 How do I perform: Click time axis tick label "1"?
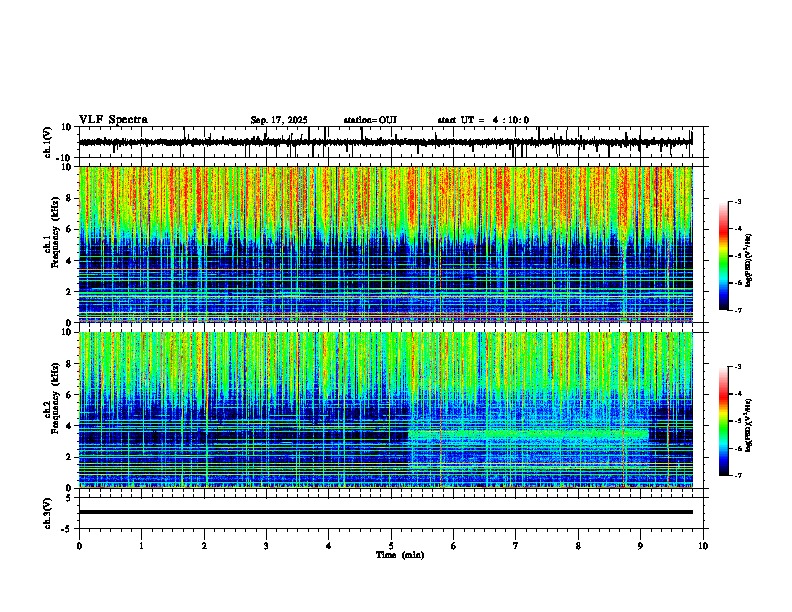pos(141,546)
